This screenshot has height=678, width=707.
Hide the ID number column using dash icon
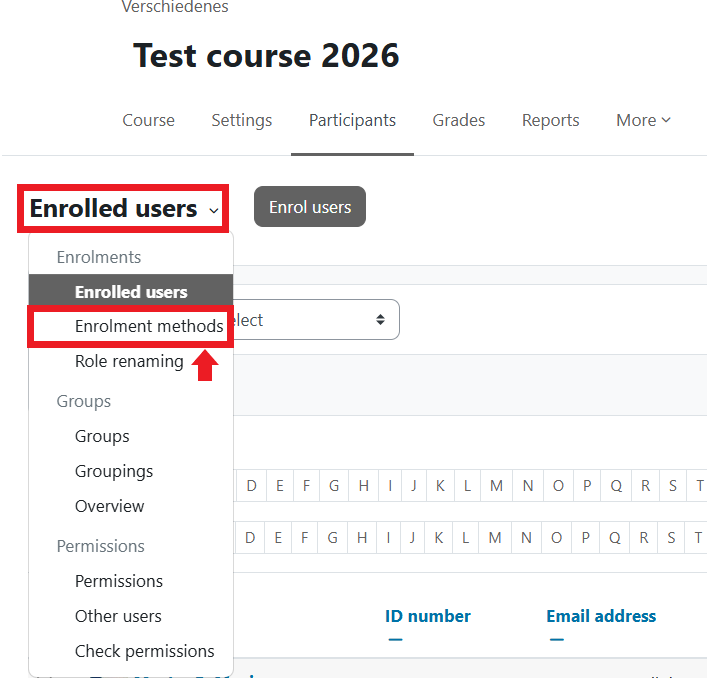(395, 640)
